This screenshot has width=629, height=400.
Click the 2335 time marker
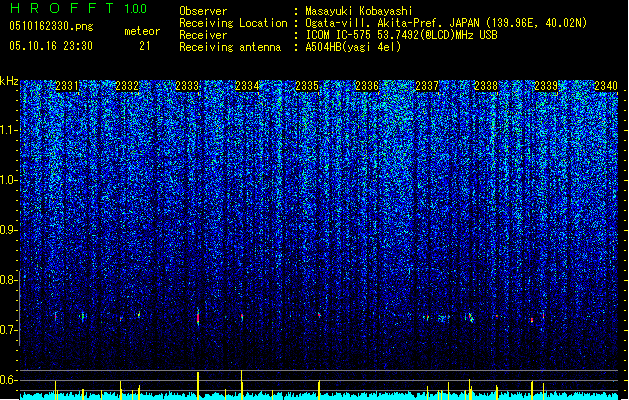pyautogui.click(x=307, y=86)
